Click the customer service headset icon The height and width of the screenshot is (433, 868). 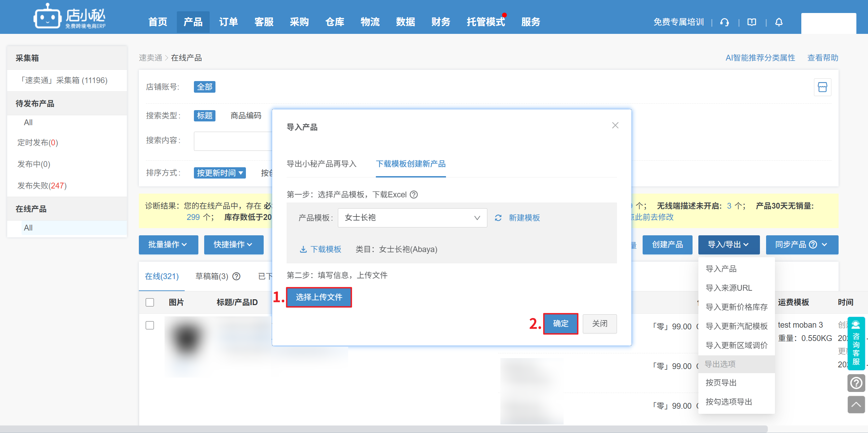(x=724, y=22)
